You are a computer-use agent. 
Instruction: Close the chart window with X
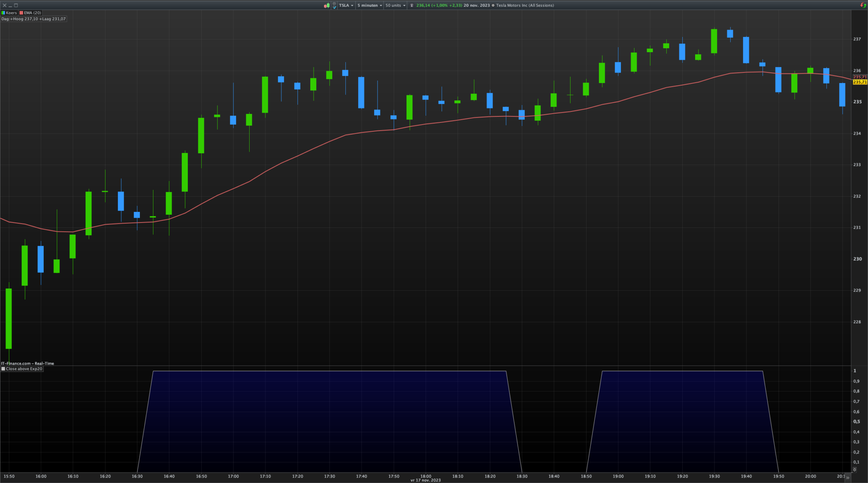[4, 6]
